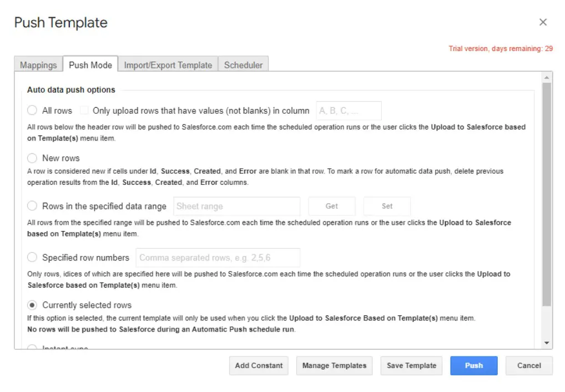This screenshot has width=565, height=392.
Task: Click the Add Constant button
Action: (x=259, y=365)
